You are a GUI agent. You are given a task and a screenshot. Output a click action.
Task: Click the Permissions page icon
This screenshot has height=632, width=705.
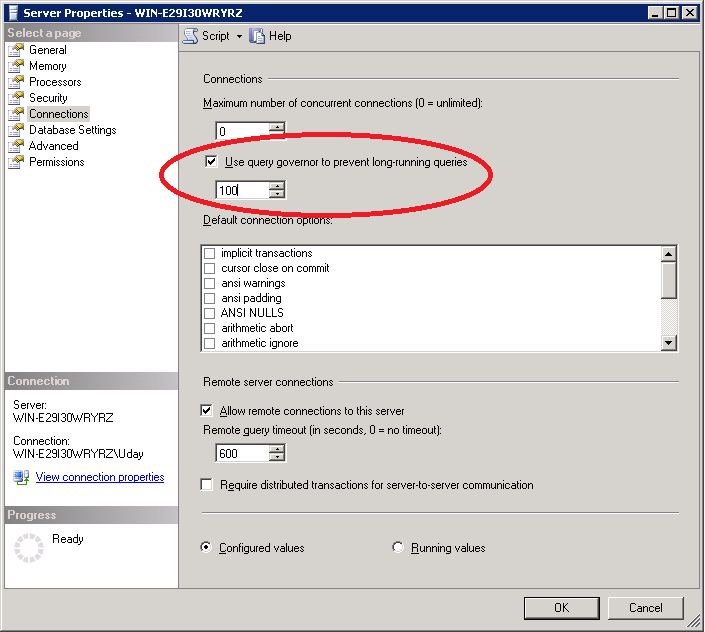click(x=15, y=162)
